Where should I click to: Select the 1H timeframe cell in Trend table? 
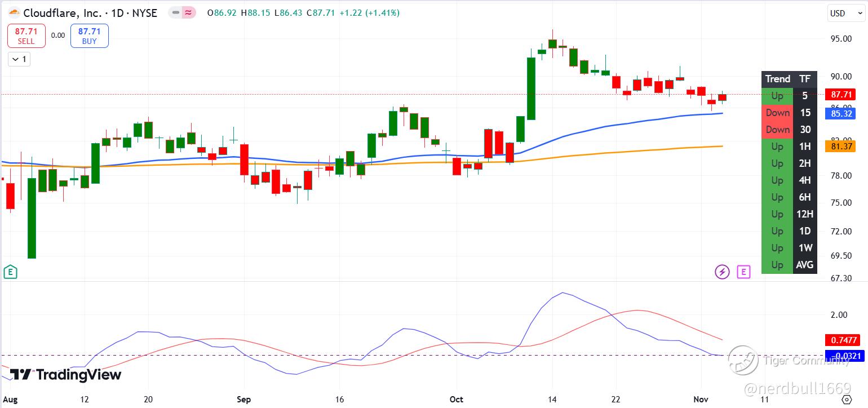805,147
